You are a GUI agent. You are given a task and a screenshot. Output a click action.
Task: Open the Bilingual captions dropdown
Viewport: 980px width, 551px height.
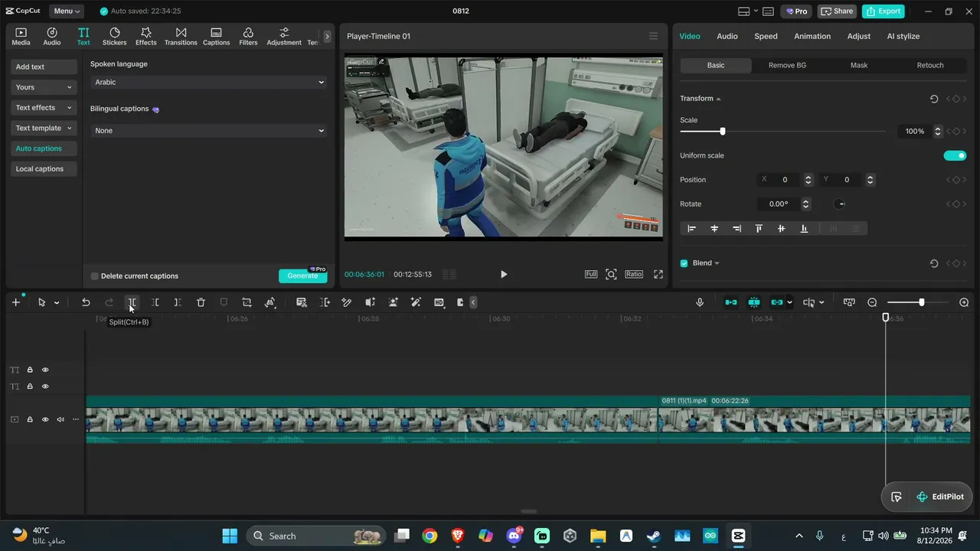click(x=209, y=131)
